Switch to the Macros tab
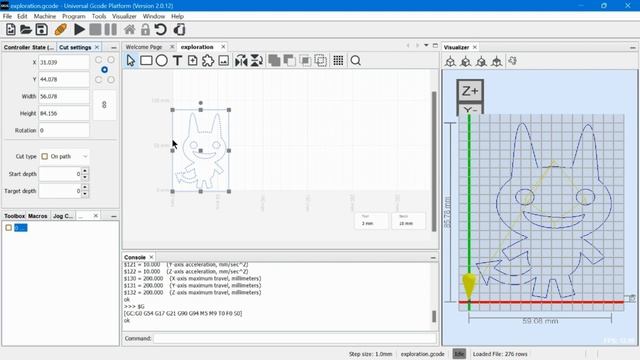The height and width of the screenshot is (360, 640). (x=38, y=216)
